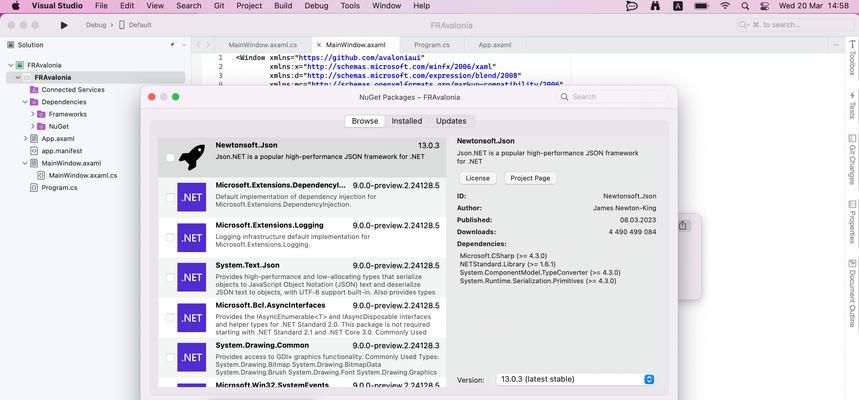Navigate back in editor tab history
859x400 pixels.
tap(198, 45)
